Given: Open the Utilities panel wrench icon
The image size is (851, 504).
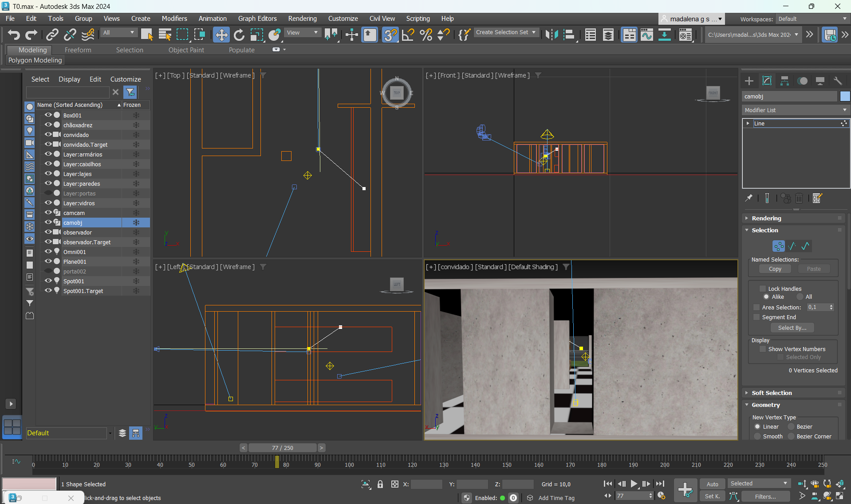Looking at the screenshot, I should (x=838, y=81).
